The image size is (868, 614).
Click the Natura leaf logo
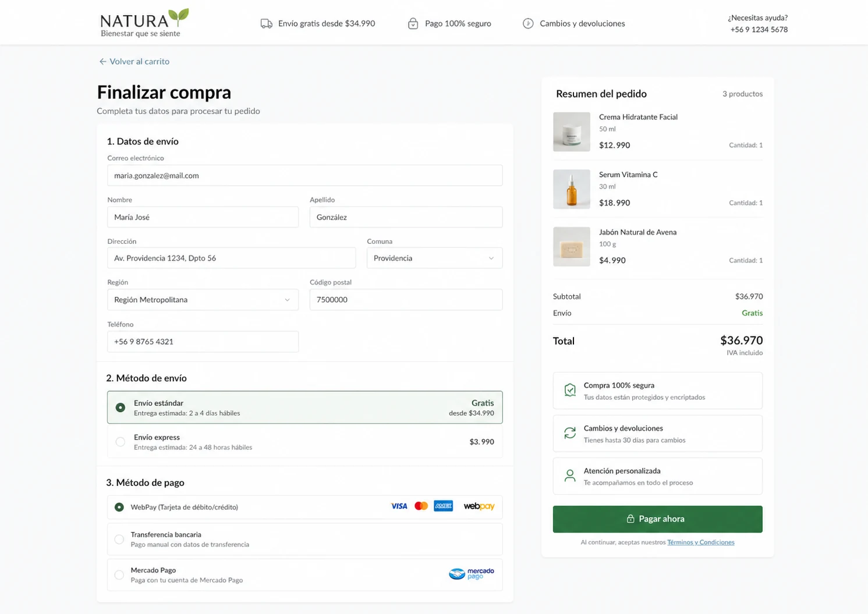point(145,23)
